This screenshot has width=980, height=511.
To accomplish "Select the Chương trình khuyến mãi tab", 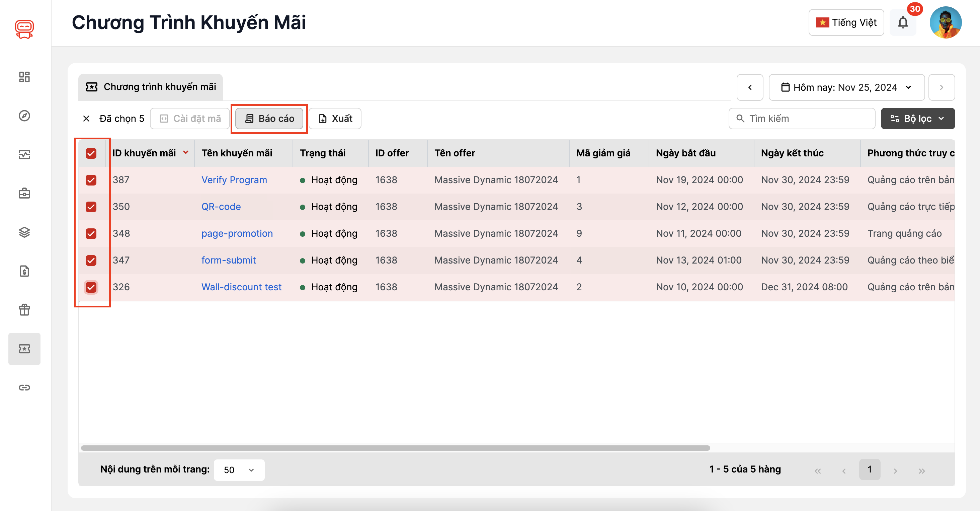I will click(x=151, y=87).
